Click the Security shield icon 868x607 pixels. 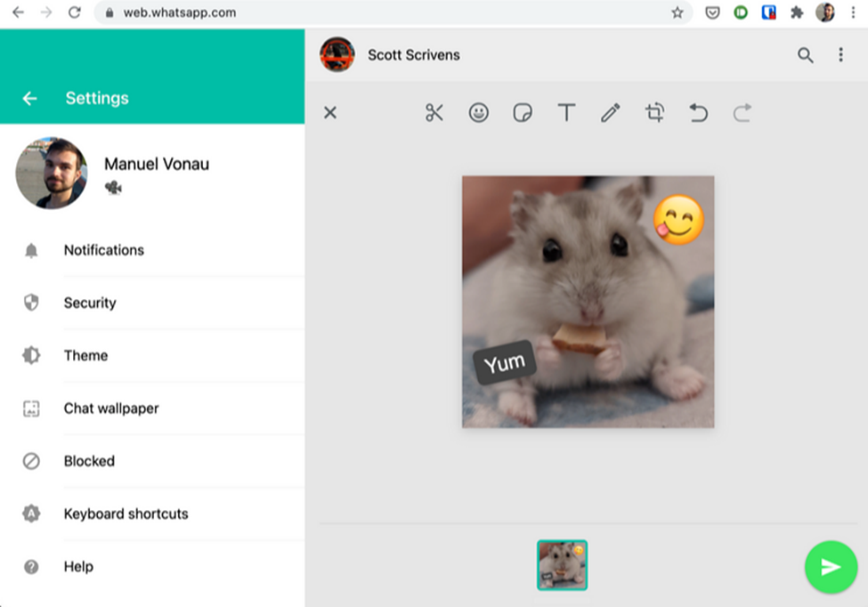coord(31,303)
